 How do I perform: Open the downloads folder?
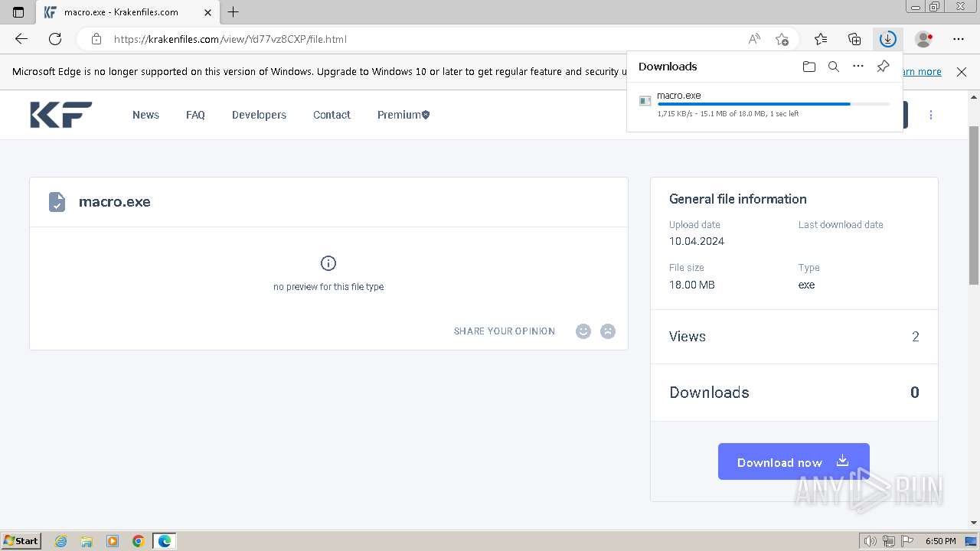tap(809, 67)
